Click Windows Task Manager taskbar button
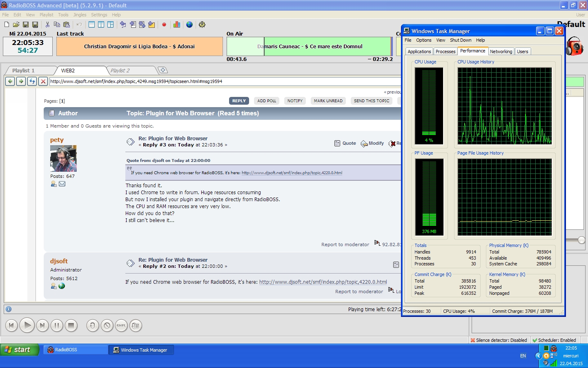588x368 pixels. [141, 350]
